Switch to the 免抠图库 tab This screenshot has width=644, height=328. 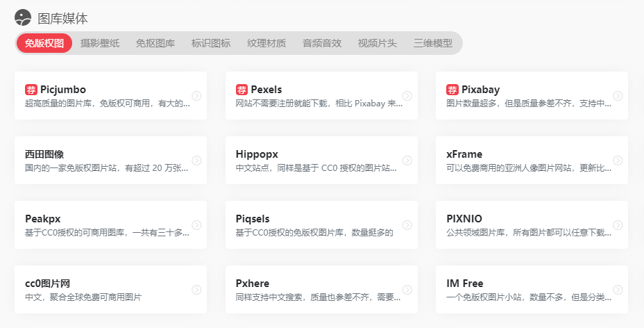point(155,43)
